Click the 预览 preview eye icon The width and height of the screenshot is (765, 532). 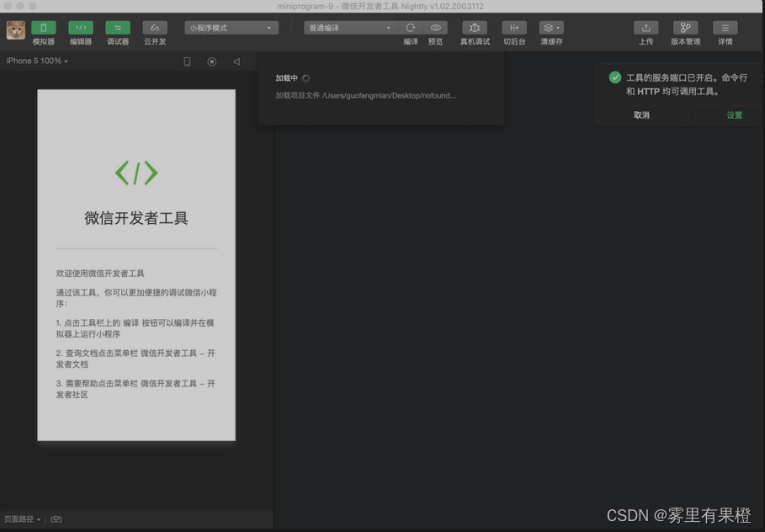436,28
